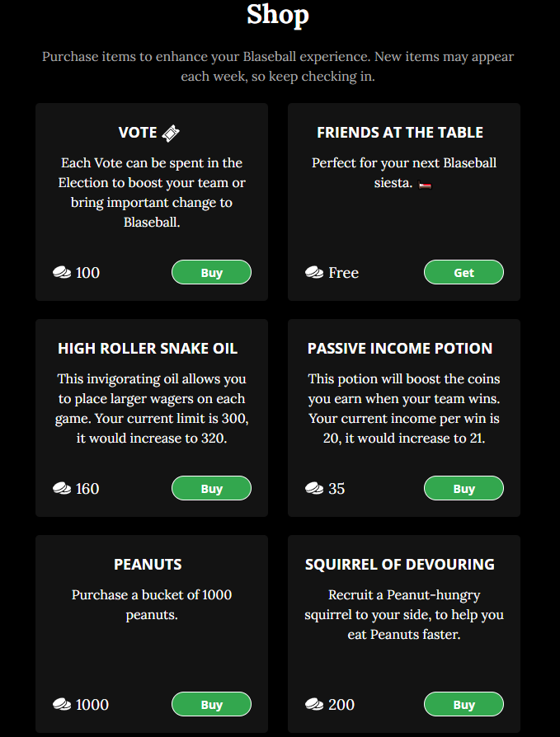Click the PASSIVE INCOME POTION heading

tap(400, 348)
